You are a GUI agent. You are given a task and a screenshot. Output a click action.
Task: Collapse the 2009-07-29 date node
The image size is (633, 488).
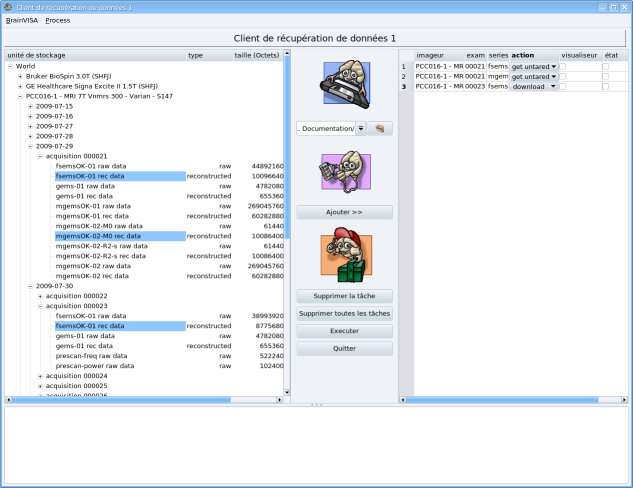(x=30, y=146)
